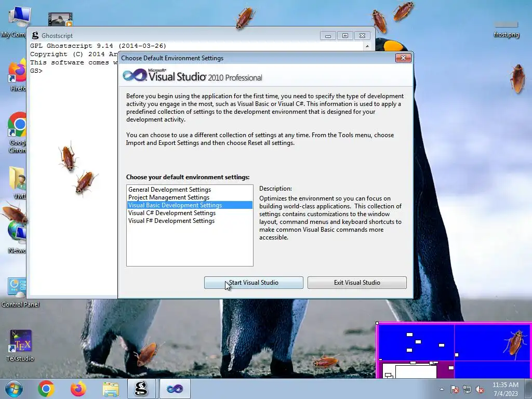Open the Windows Start menu
532x399 pixels.
[14, 389]
